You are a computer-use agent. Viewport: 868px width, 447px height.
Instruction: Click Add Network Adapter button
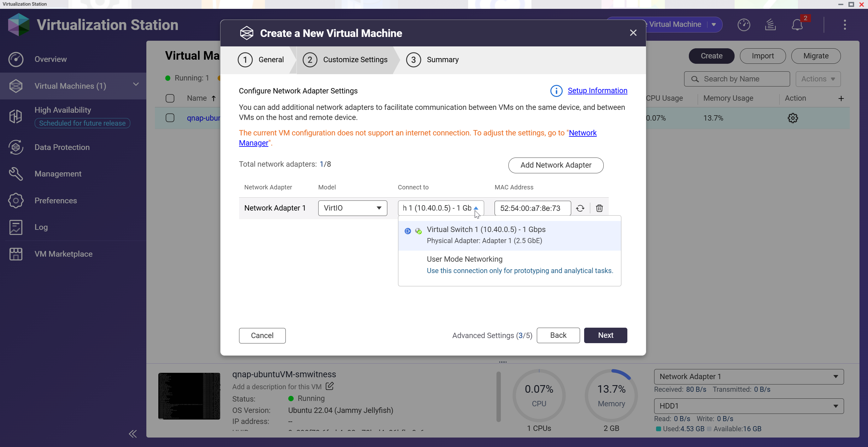[556, 165]
